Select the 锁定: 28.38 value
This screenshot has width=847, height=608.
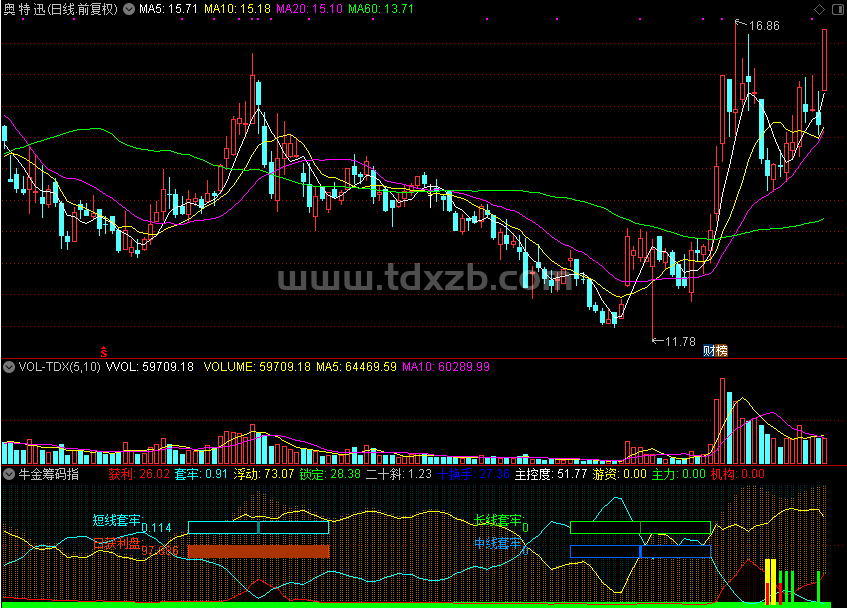(330, 475)
